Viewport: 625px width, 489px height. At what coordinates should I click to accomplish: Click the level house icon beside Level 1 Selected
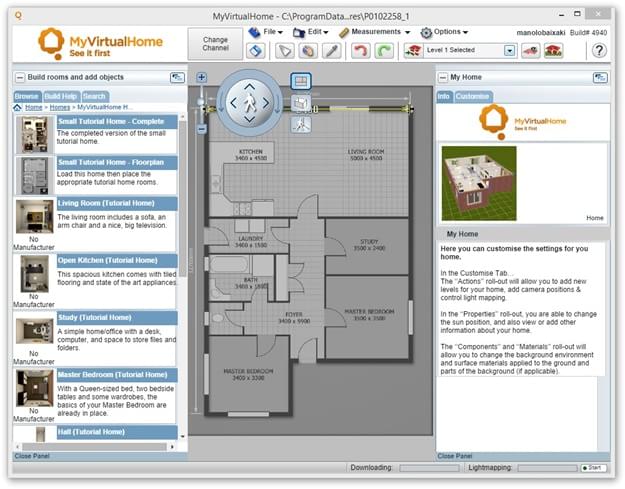(413, 51)
